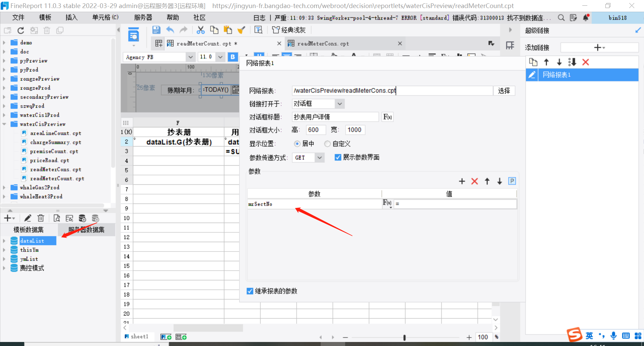Screen dimensions: 644x346
Task: Open the 插入 menu
Action: coord(71,17)
